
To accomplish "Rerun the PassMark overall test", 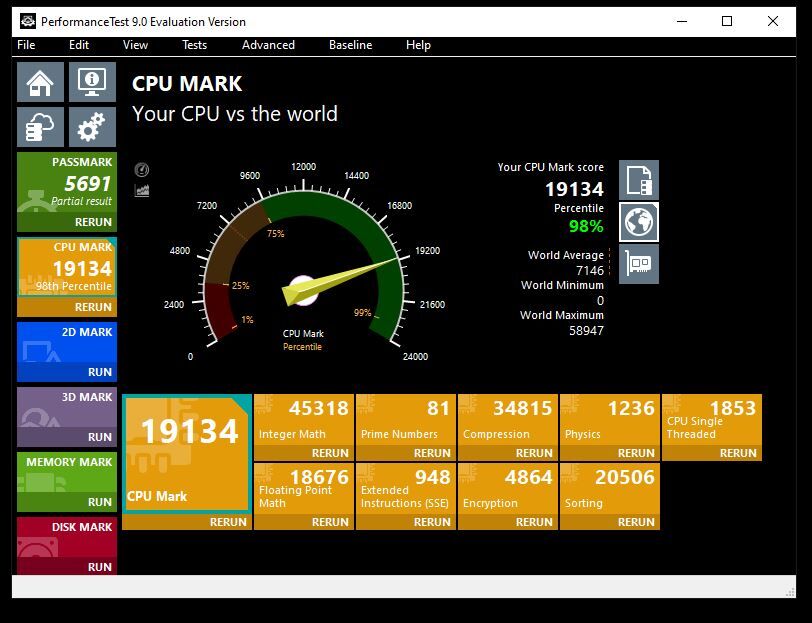I will [67, 222].
